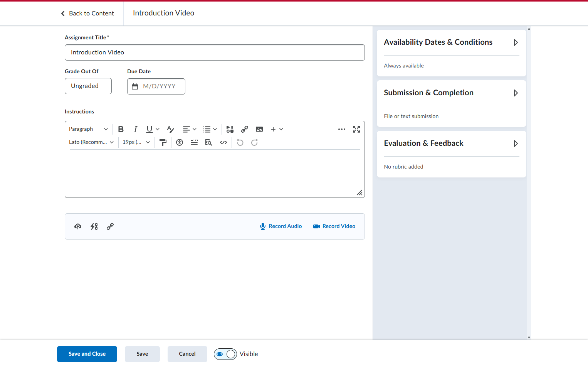Toggle fullscreen editor mode
The height and width of the screenshot is (368, 588).
coord(356,129)
